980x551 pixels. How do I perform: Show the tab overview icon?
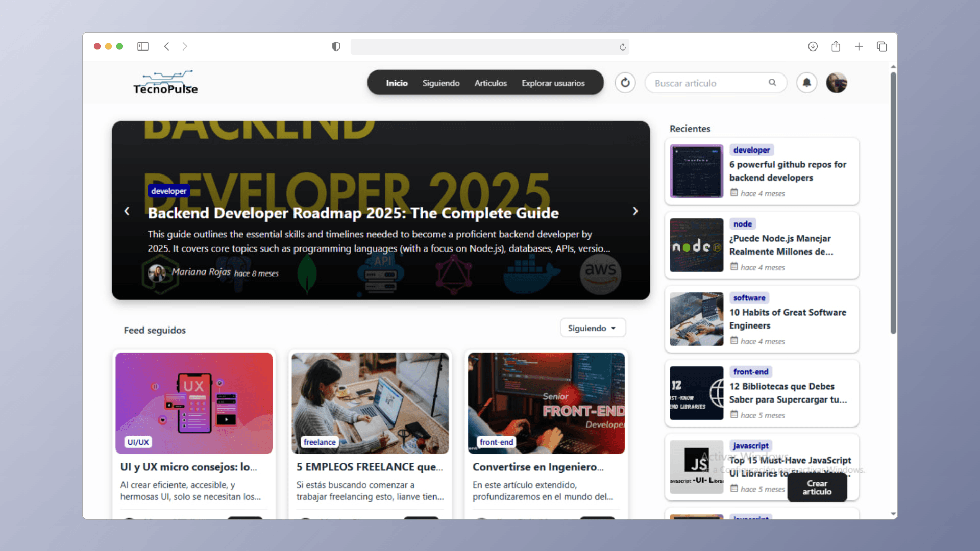click(882, 46)
